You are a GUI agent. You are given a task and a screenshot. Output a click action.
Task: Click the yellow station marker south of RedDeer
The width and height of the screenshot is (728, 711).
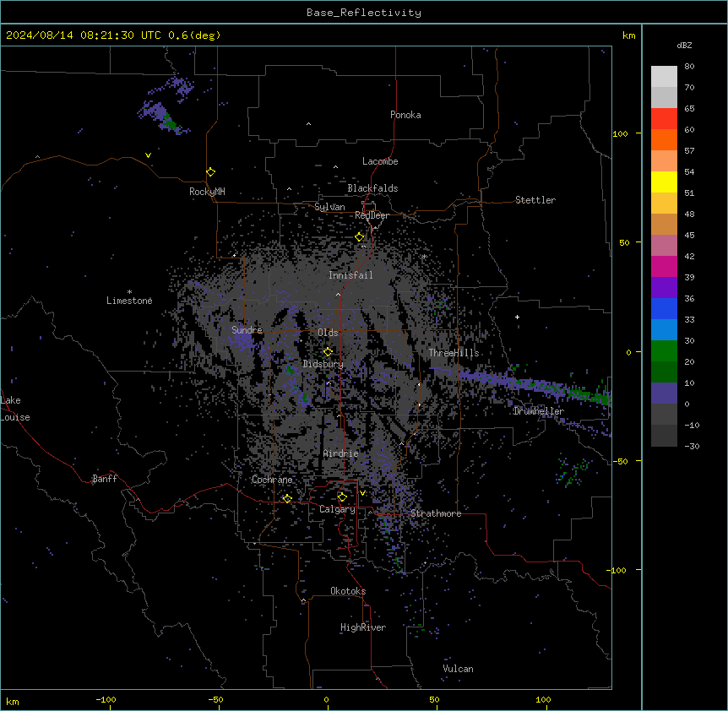[x=360, y=237]
